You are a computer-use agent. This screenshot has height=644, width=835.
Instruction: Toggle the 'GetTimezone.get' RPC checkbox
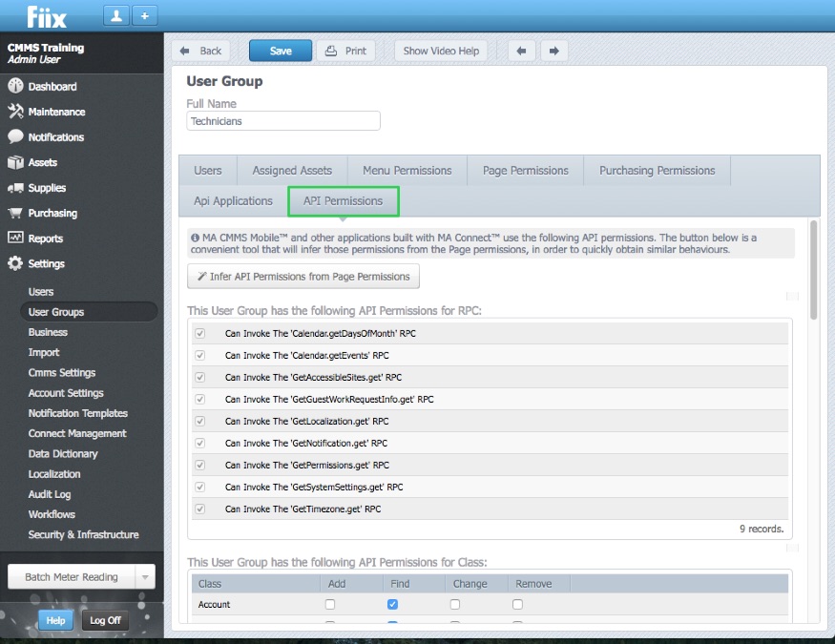(200, 509)
